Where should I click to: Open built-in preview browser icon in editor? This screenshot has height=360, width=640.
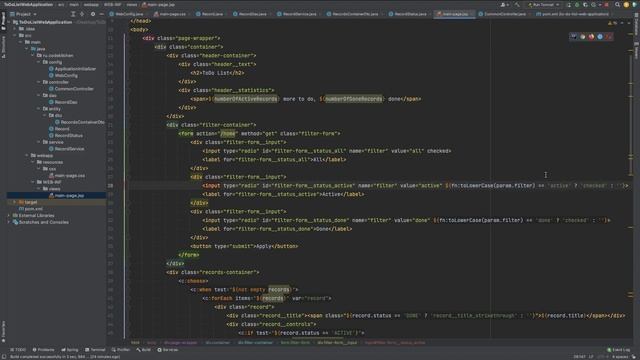574,36
